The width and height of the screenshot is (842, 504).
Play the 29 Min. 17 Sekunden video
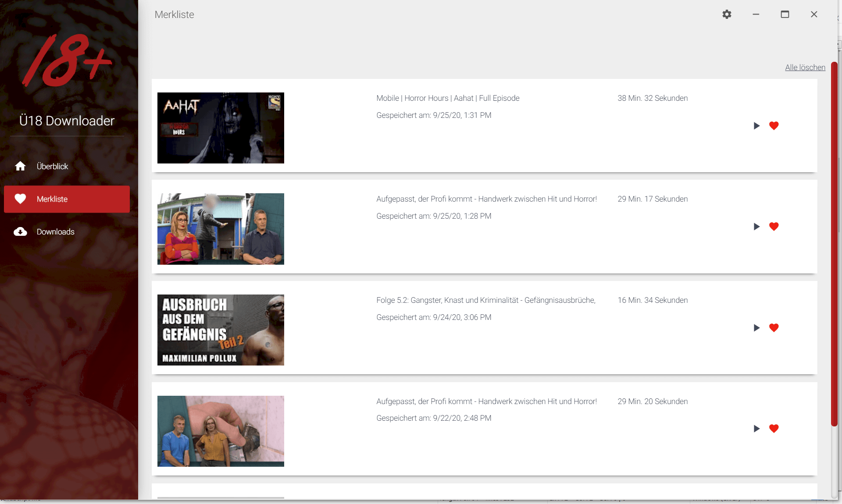[x=756, y=227]
